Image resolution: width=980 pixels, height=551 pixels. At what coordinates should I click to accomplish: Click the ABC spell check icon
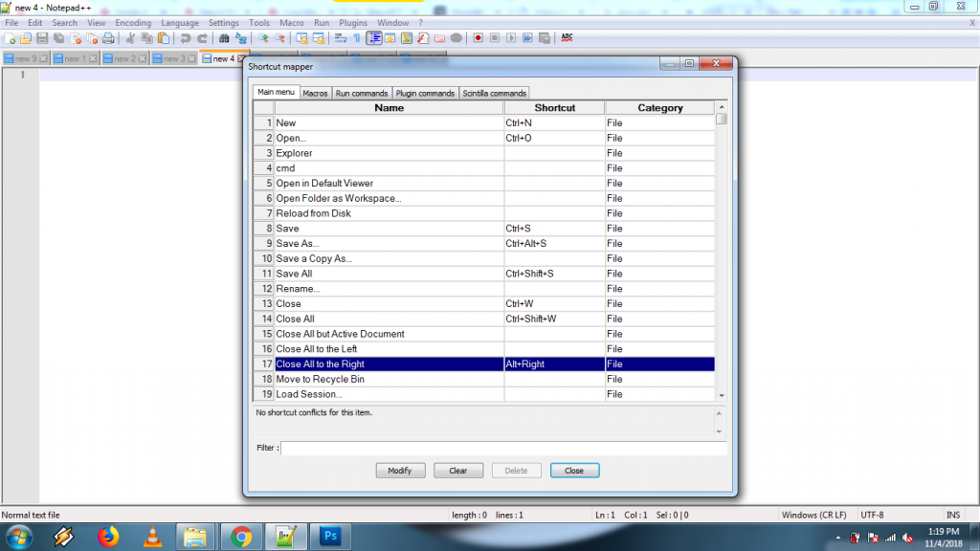click(567, 38)
